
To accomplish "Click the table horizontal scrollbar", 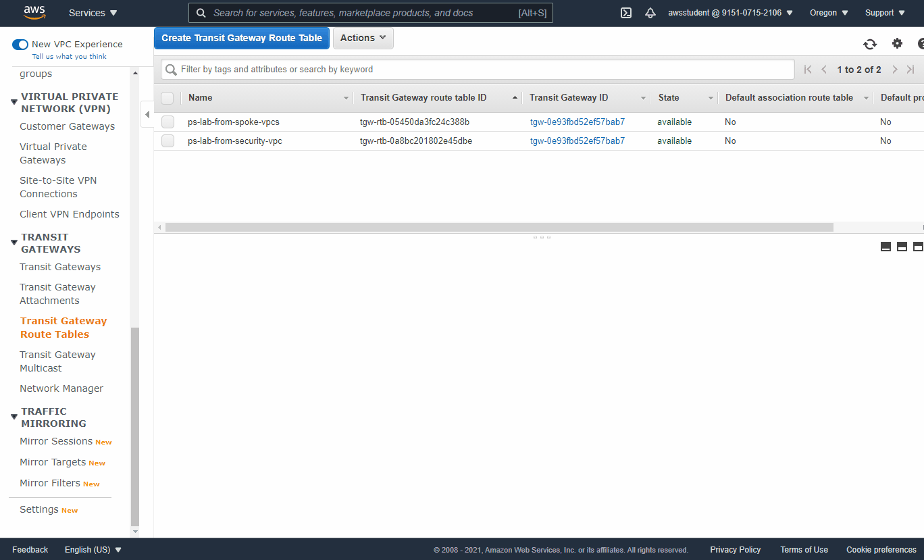I will (x=499, y=228).
